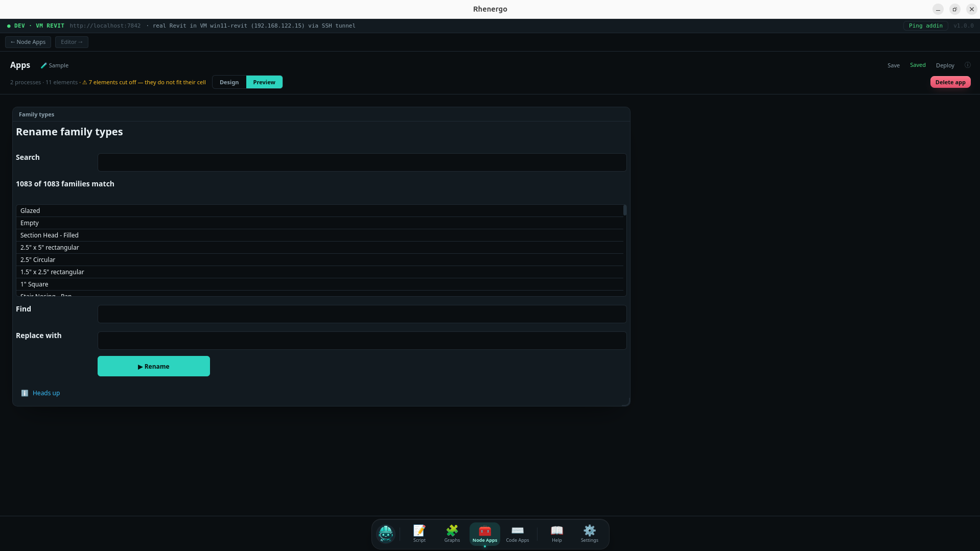Viewport: 980px width, 551px height.
Task: Click the pencil icon next to Sample
Action: click(x=44, y=65)
